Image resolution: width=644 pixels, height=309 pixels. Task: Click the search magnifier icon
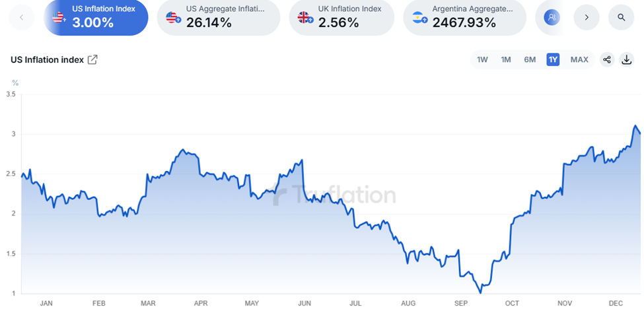pyautogui.click(x=622, y=17)
